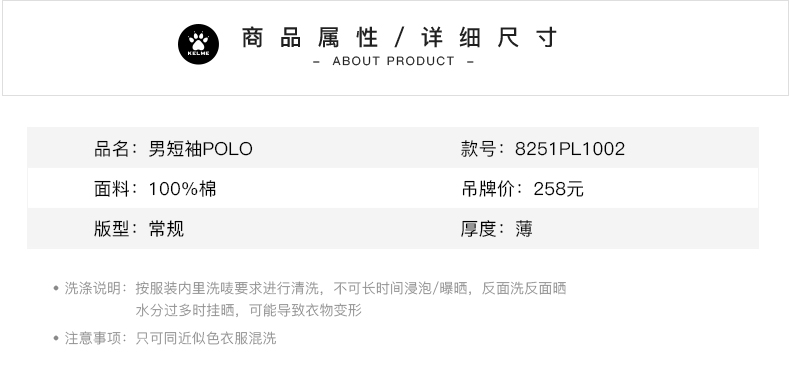Select the washing instruction line about 浸泡/曝晒
Image resolution: width=790 pixels, height=380 pixels.
click(351, 288)
